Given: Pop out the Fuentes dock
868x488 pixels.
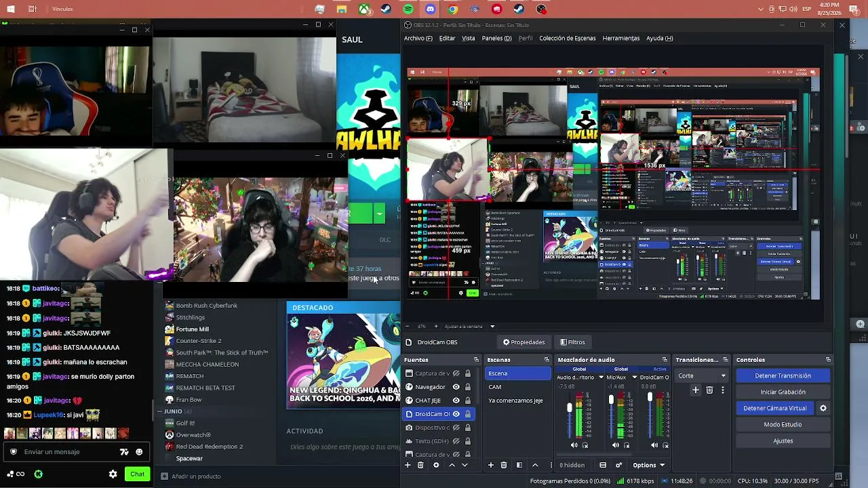Looking at the screenshot, I should [x=476, y=360].
